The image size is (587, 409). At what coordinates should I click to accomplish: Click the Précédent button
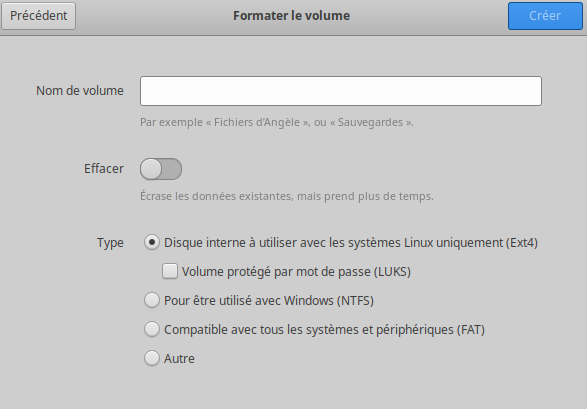[39, 16]
